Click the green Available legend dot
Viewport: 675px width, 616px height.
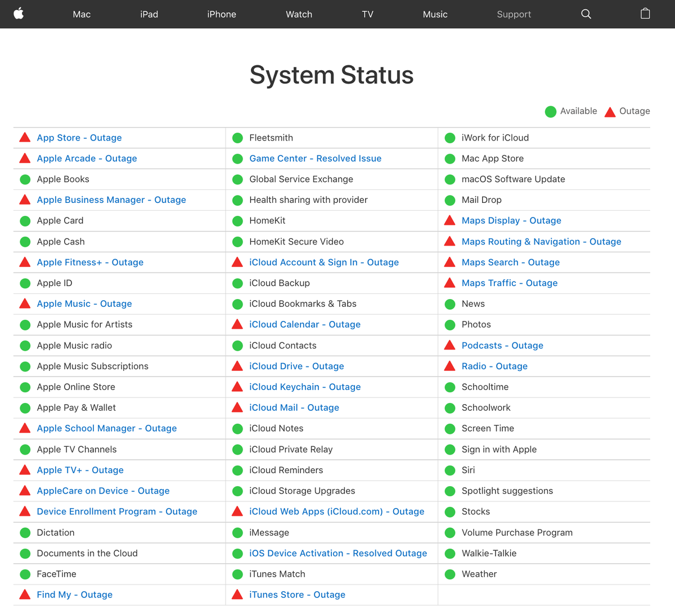(551, 112)
